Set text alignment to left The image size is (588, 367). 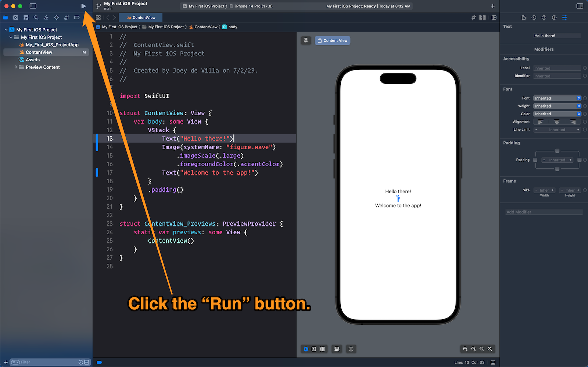point(541,122)
